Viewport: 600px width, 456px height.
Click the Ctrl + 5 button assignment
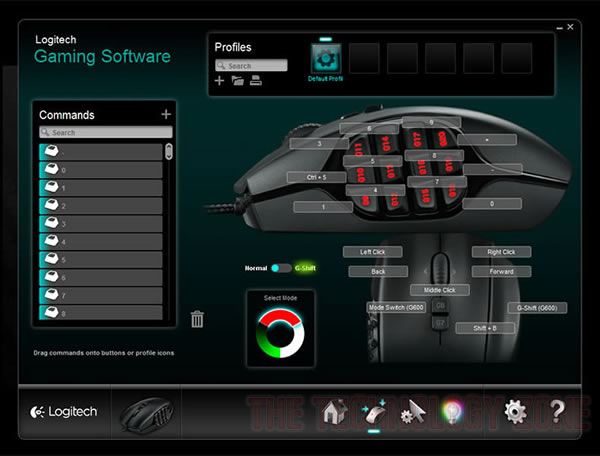(x=316, y=177)
